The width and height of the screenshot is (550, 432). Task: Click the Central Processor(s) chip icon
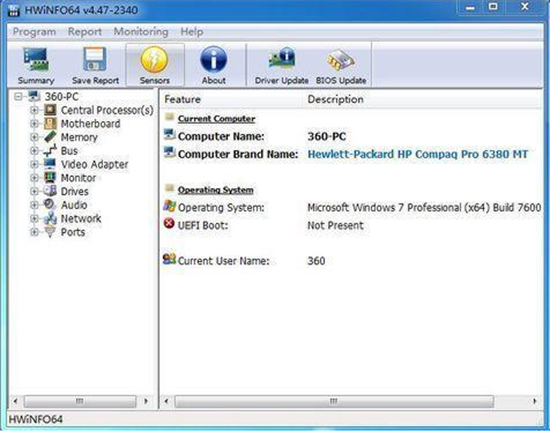(x=50, y=110)
